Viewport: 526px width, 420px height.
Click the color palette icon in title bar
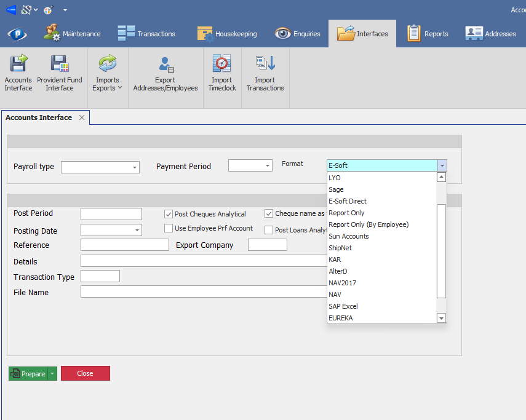pyautogui.click(x=49, y=10)
